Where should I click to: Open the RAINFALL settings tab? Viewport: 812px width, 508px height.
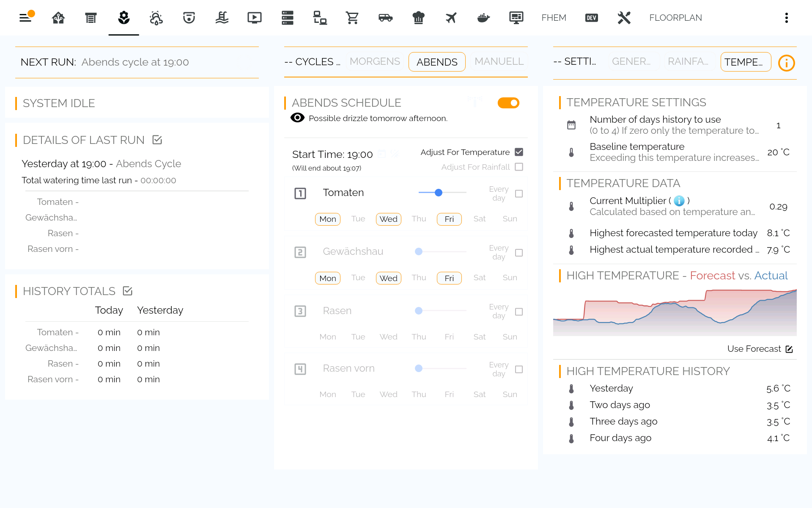point(688,62)
